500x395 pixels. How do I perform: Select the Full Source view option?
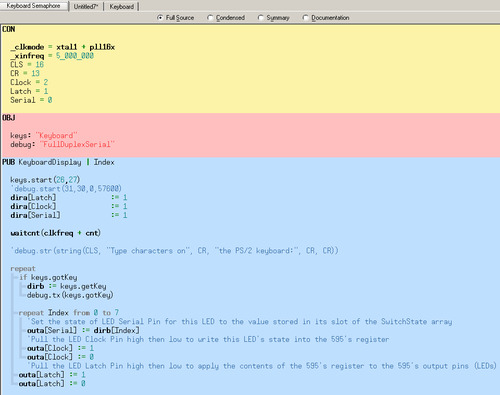pyautogui.click(x=176, y=18)
